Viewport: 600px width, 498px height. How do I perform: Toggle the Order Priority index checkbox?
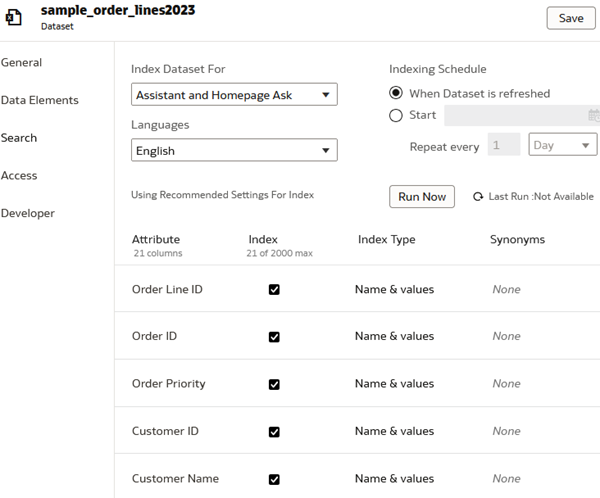click(274, 384)
